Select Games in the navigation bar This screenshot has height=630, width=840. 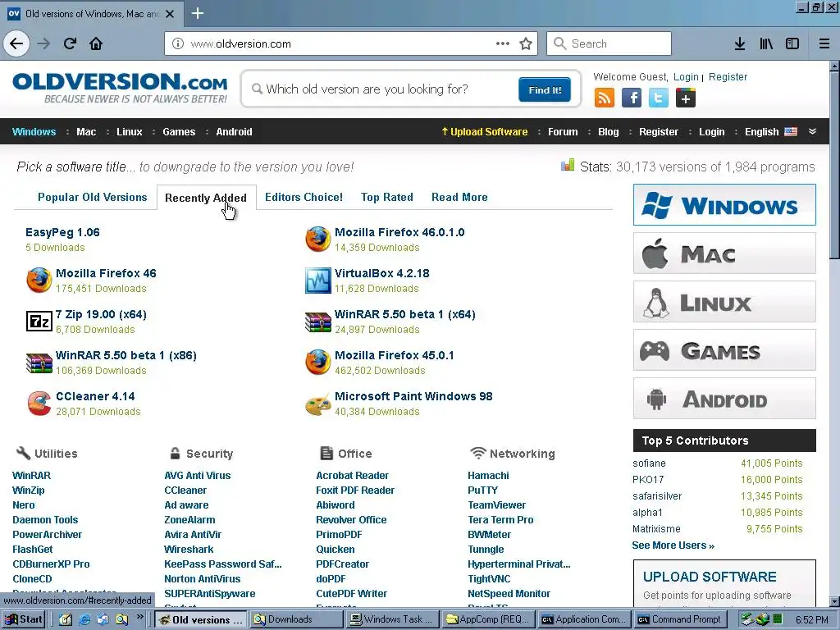tap(179, 132)
